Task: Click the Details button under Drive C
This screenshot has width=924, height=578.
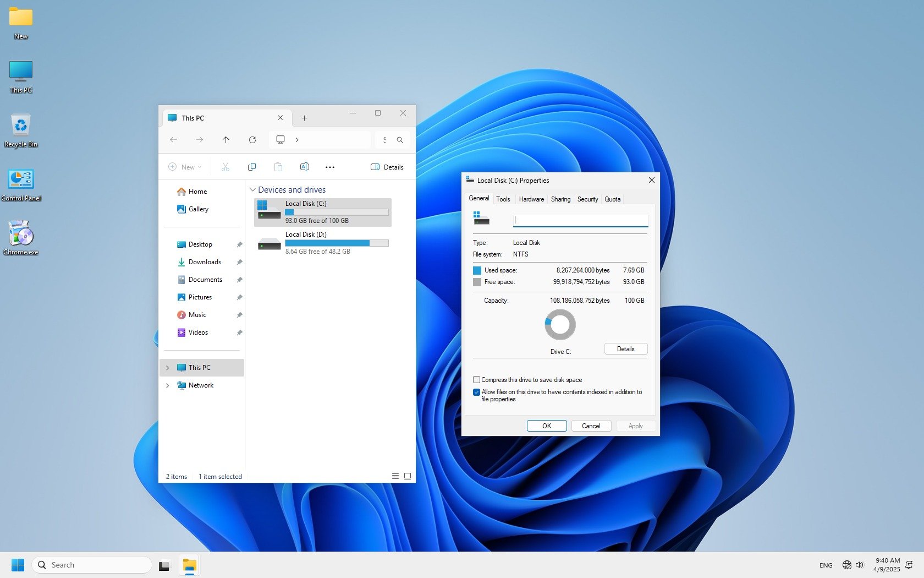Action: coord(625,349)
